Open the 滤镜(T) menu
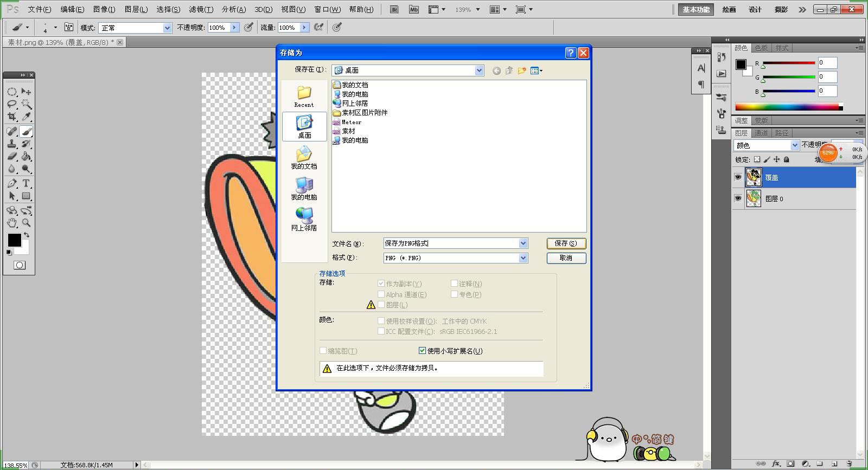Viewport: 868px width, 470px height. coord(201,9)
